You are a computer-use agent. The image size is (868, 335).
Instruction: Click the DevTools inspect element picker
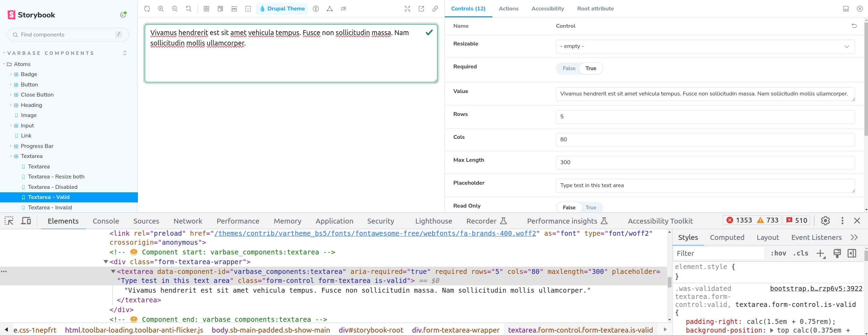point(9,221)
